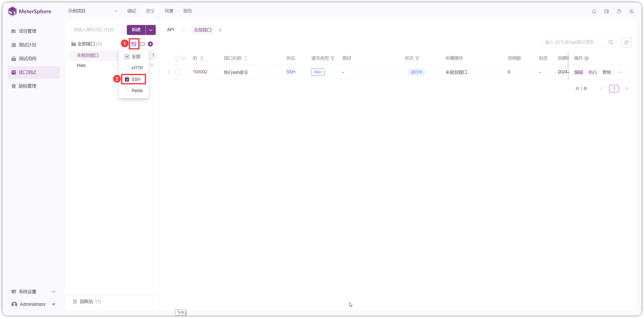The image size is (644, 318).
Task: Click the refresh table button
Action: (x=626, y=42)
